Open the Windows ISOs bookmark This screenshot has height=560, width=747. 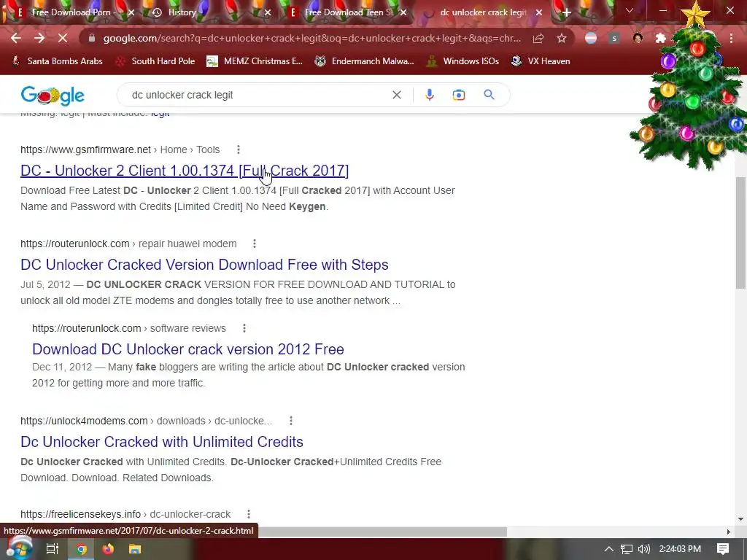462,61
